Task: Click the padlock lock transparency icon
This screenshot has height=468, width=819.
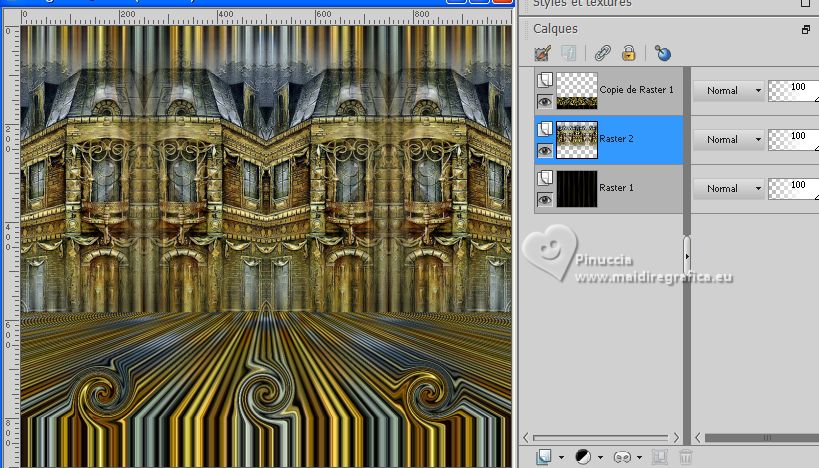Action: point(629,53)
